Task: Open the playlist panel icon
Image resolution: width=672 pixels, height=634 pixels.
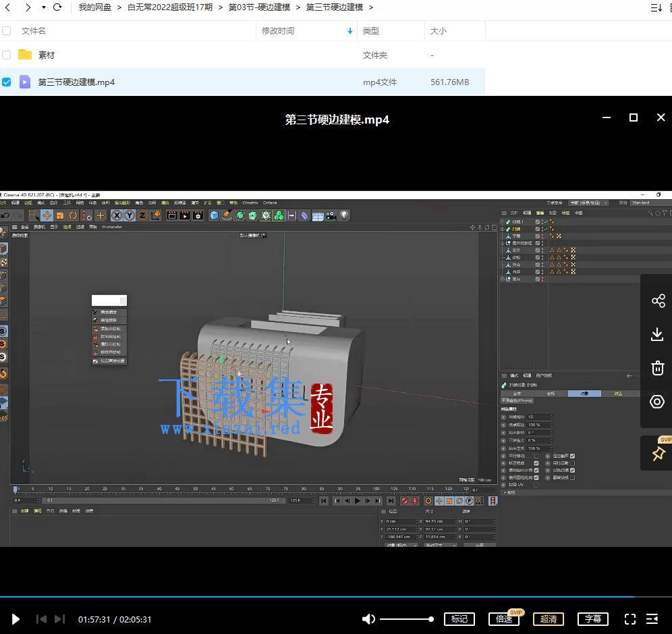Action: pyautogui.click(x=652, y=619)
